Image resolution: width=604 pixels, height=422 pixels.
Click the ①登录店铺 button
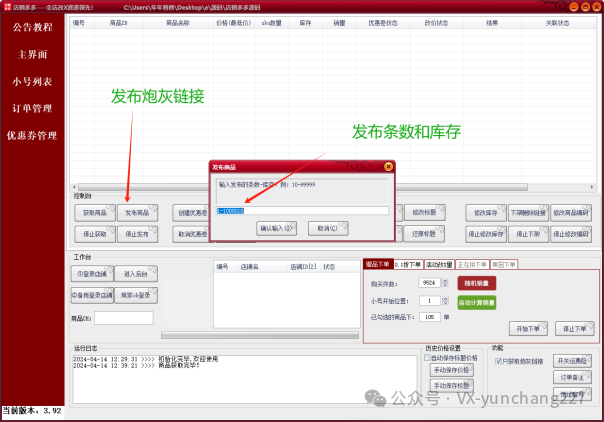point(92,274)
